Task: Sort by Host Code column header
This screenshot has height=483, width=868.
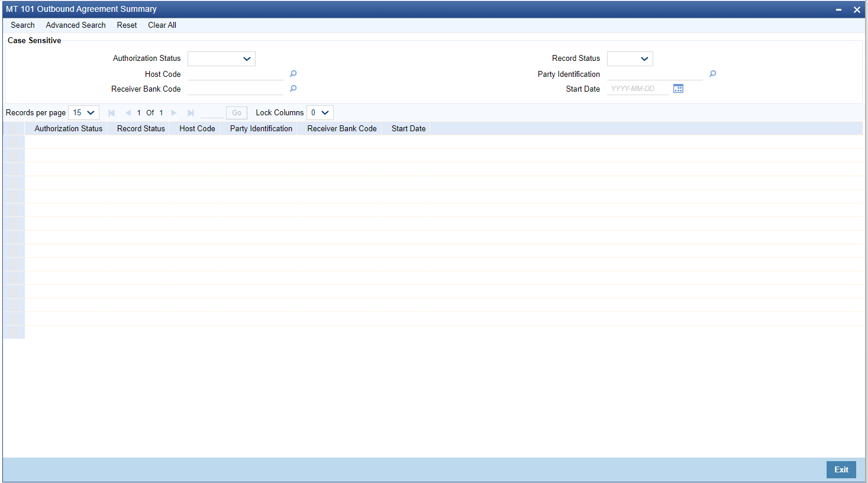Action: (197, 129)
